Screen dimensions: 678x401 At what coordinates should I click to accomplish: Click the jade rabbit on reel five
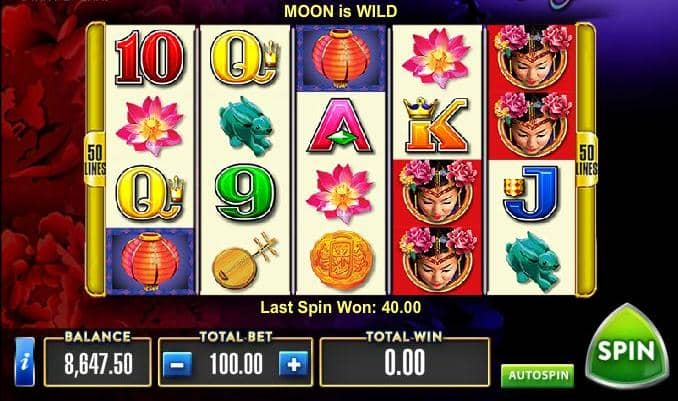click(x=532, y=261)
